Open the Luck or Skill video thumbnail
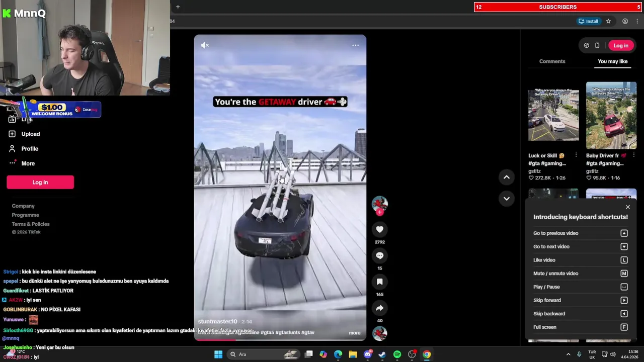This screenshot has height=362, width=644. [x=553, y=115]
